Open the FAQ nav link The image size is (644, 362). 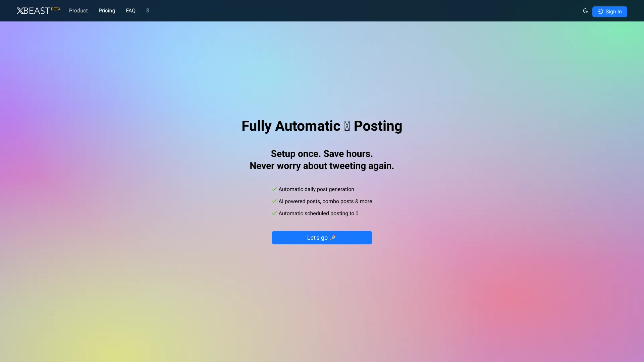[130, 11]
